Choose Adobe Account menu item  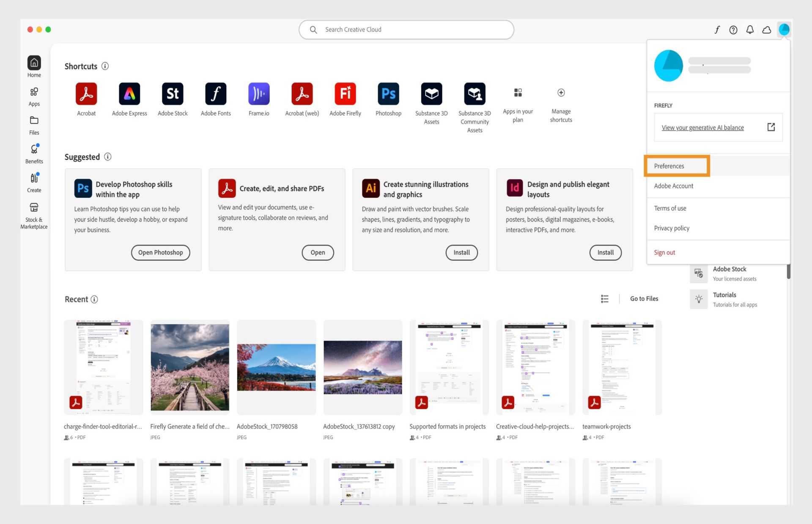(673, 186)
